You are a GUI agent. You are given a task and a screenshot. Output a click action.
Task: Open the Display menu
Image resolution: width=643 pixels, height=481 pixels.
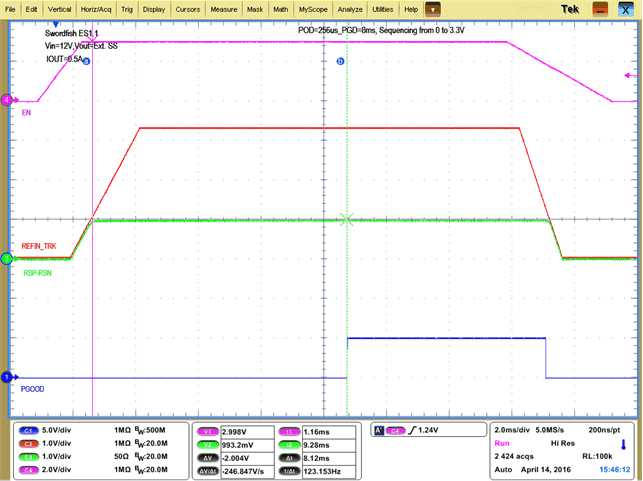[154, 9]
